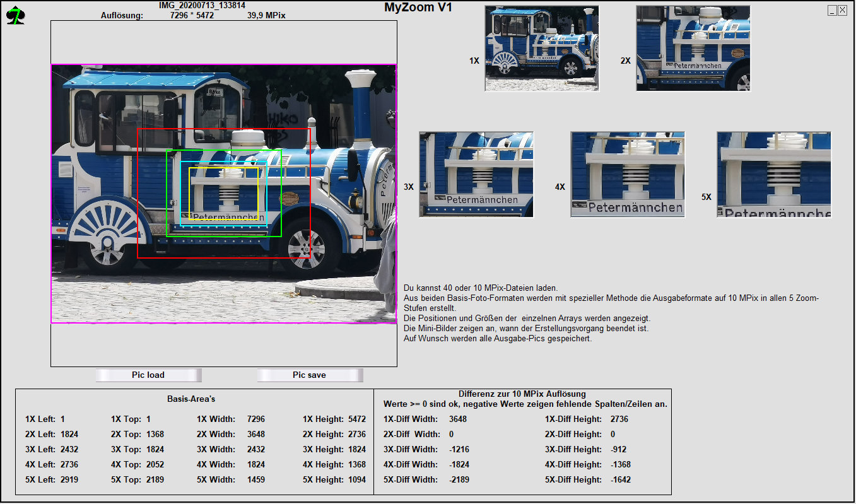Select the 5X Width value 1459
The height and width of the screenshot is (504, 856).
point(256,480)
